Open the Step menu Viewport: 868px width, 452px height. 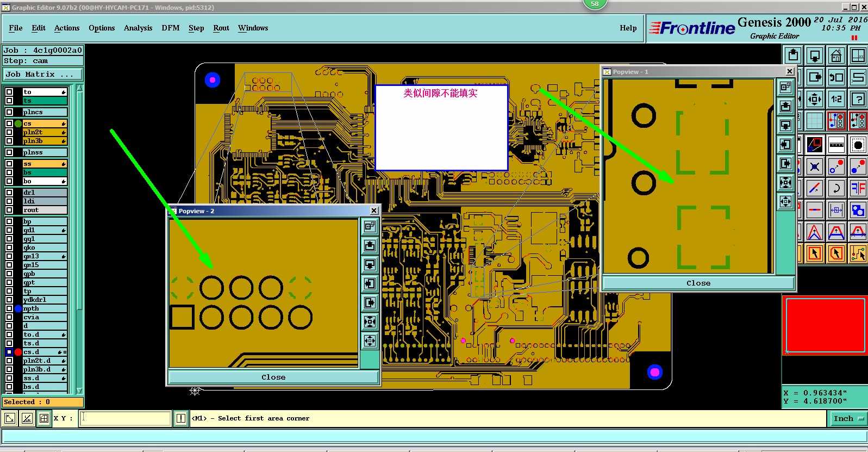pyautogui.click(x=196, y=28)
